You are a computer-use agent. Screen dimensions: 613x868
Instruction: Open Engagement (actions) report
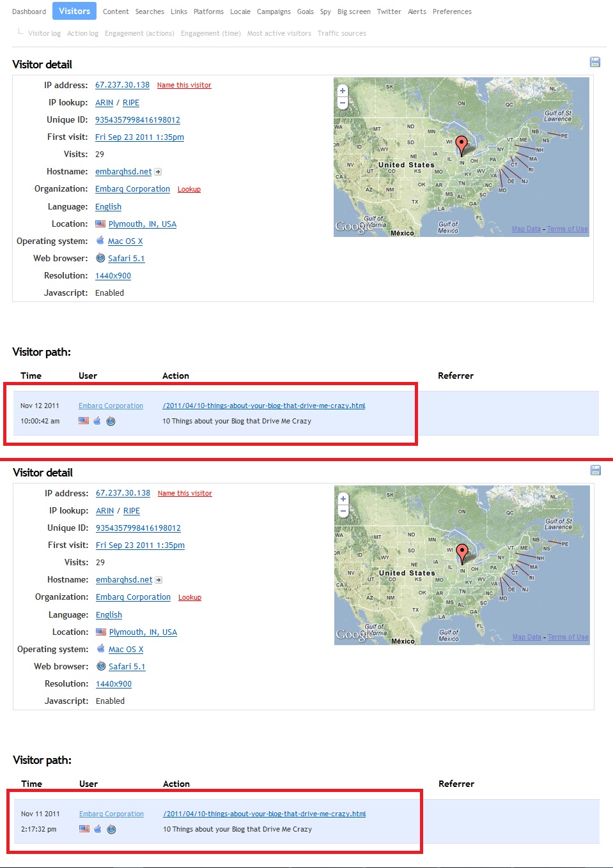(139, 33)
